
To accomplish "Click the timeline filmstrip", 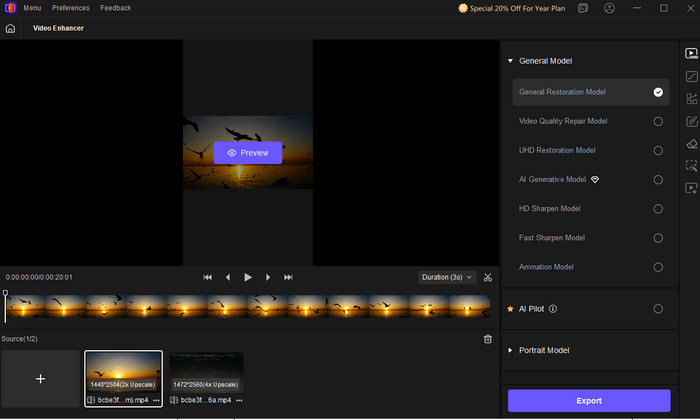I will pos(248,306).
